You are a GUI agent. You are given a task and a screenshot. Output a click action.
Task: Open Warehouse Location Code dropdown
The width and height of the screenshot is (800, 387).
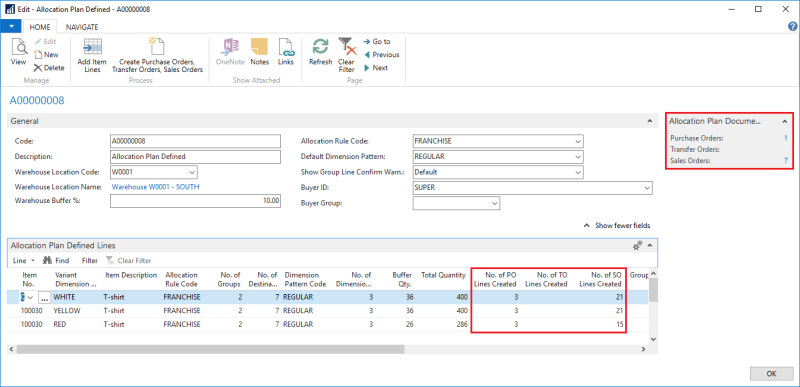click(x=192, y=172)
